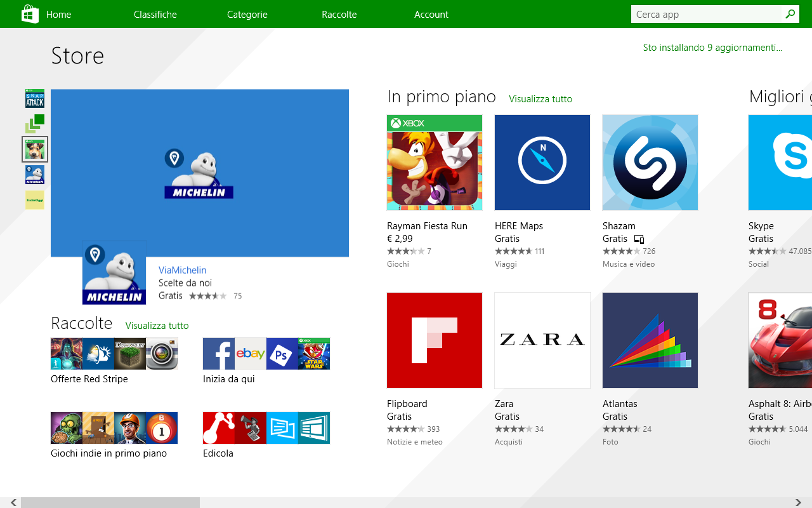Click Visualizza tutto next to In primo piano
The height and width of the screenshot is (508, 812).
point(540,98)
